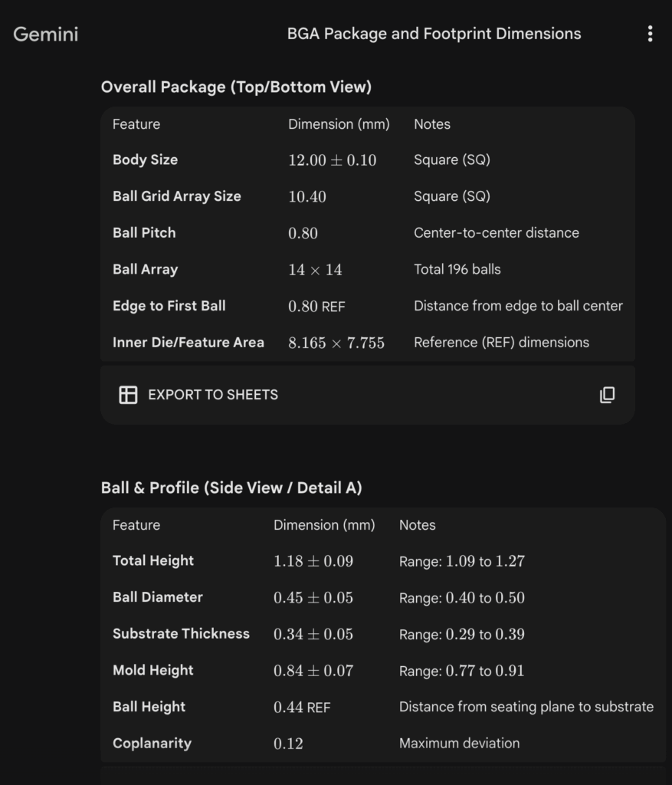Click the Total Height row label
The image size is (672, 785).
(153, 560)
